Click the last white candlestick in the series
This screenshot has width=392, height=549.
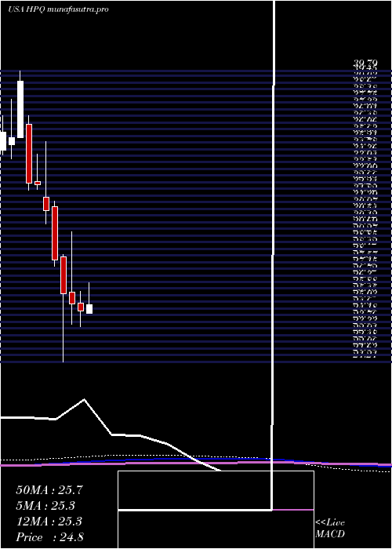pyautogui.click(x=89, y=309)
